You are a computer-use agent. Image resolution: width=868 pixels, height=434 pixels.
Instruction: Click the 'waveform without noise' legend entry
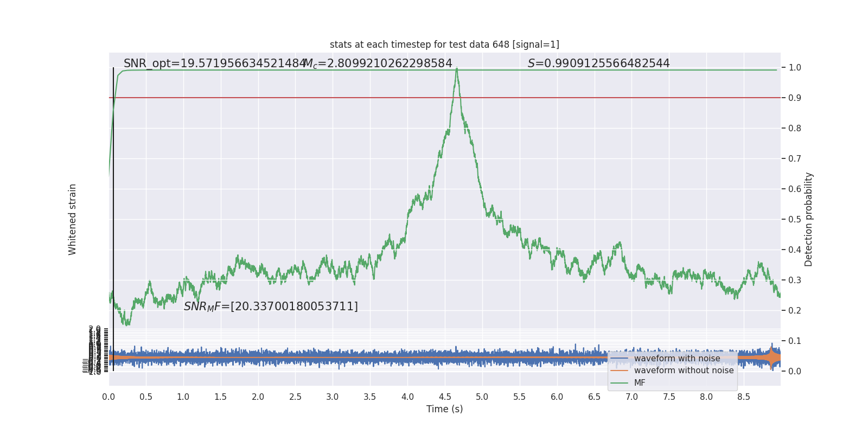pos(684,371)
